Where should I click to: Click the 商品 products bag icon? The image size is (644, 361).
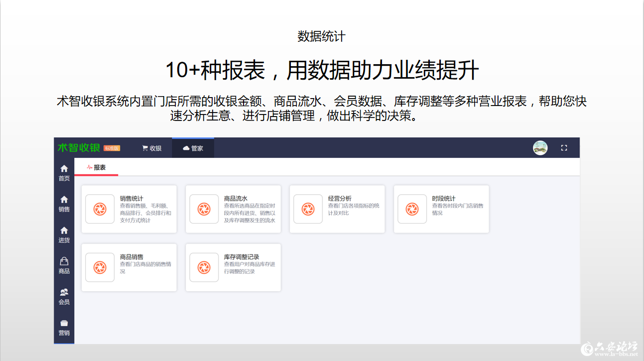tap(64, 260)
